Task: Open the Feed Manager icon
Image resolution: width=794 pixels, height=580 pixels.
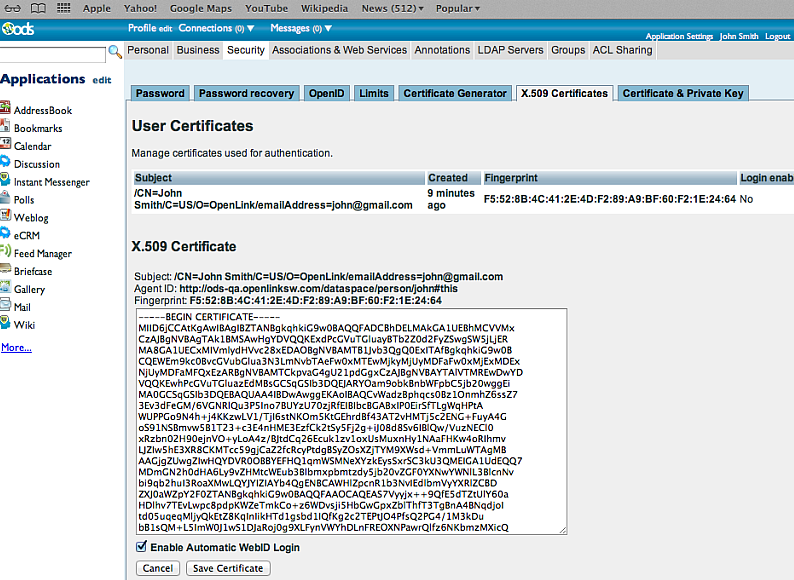Action: pyautogui.click(x=6, y=253)
